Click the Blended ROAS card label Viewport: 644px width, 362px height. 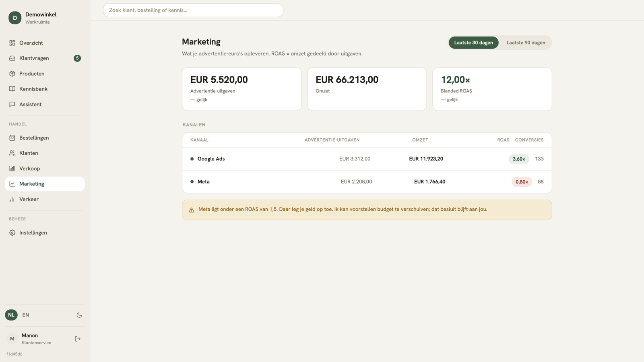(x=456, y=91)
